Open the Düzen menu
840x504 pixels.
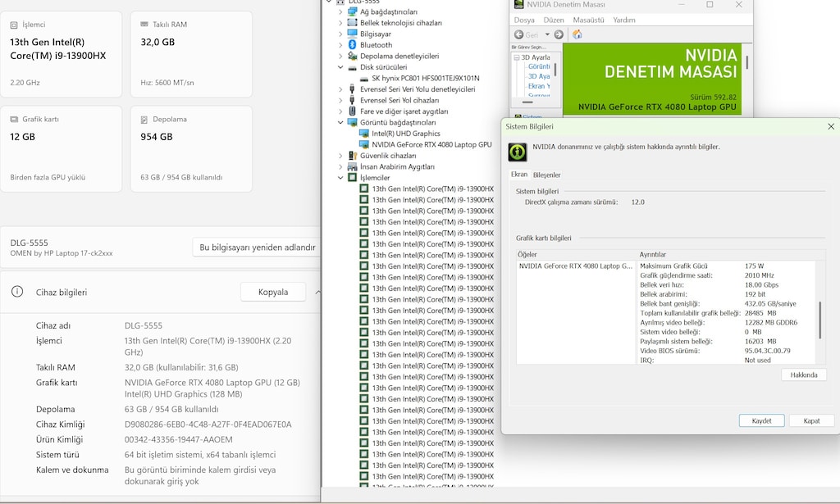(554, 20)
